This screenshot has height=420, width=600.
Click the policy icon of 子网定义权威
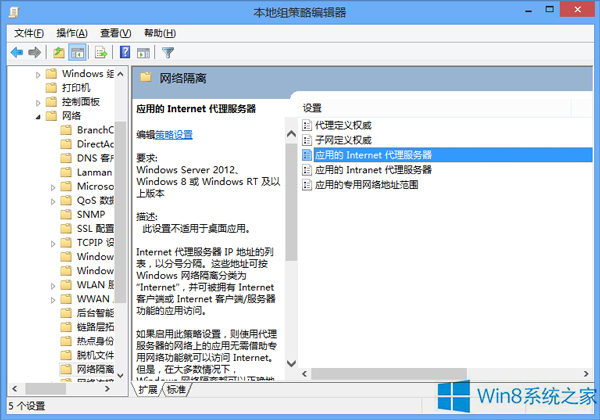pyautogui.click(x=307, y=140)
